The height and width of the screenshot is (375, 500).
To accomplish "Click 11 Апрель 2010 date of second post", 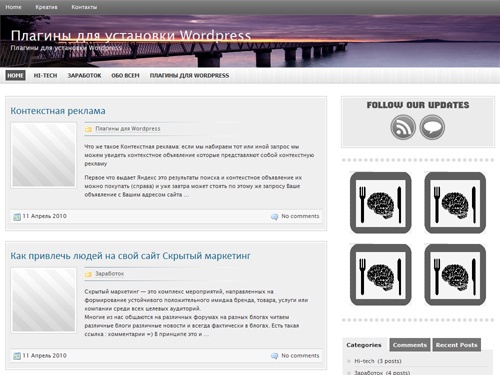I will (x=44, y=356).
